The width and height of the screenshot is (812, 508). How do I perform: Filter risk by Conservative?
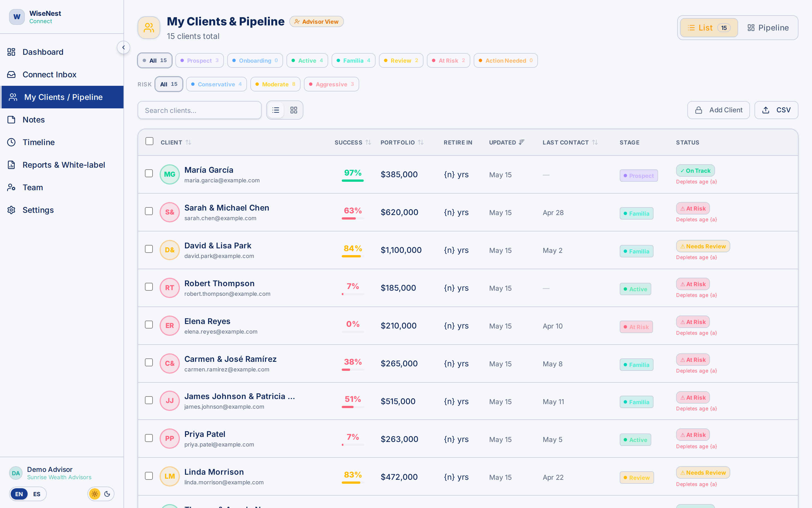click(x=217, y=84)
